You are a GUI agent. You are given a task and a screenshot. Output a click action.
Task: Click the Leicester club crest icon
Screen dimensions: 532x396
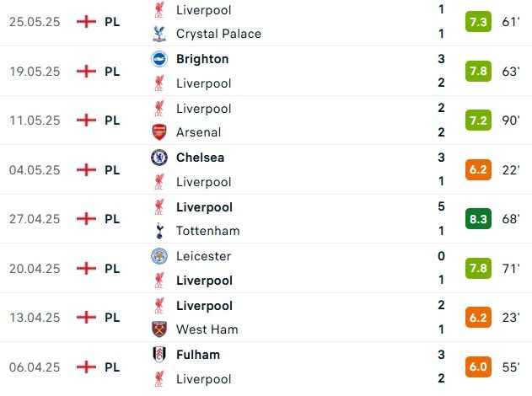pos(159,256)
